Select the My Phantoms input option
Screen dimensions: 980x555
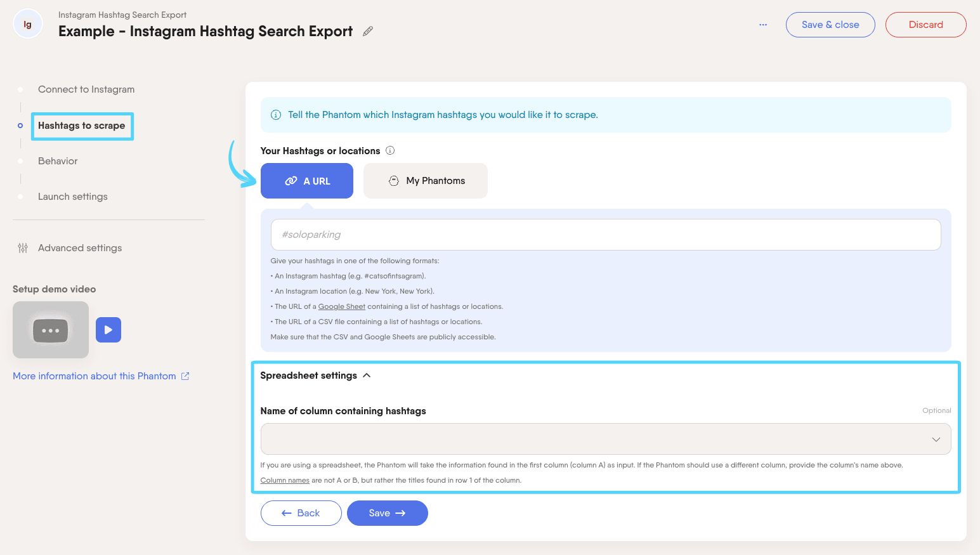tap(426, 181)
